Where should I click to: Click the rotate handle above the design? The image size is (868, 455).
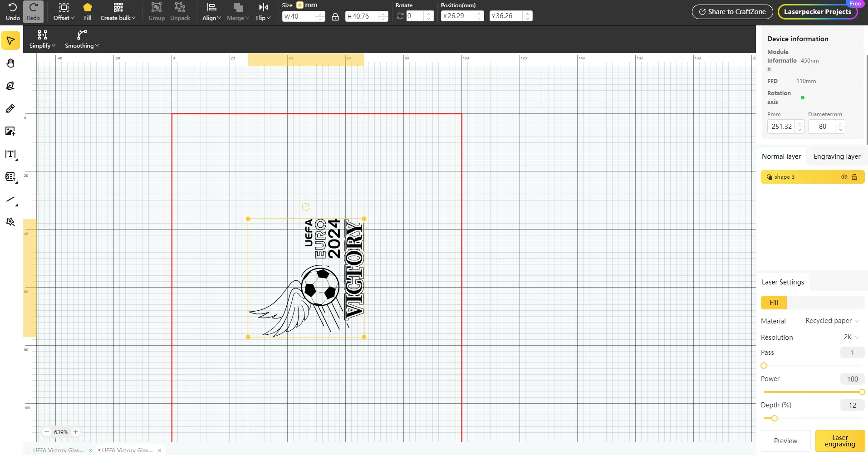(306, 207)
